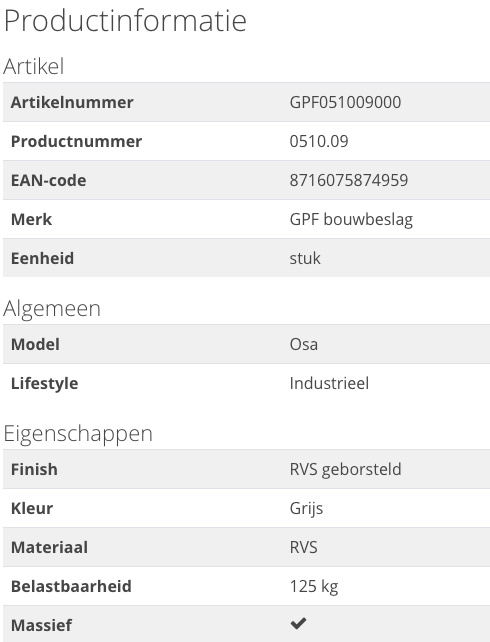The image size is (490, 642).
Task: Click the Productinformatie heading
Action: (x=125, y=20)
